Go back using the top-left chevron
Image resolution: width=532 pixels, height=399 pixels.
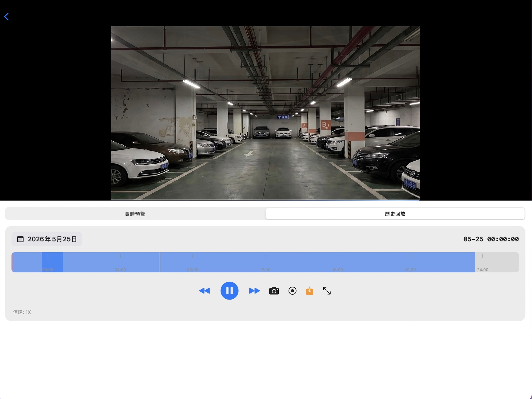click(6, 17)
